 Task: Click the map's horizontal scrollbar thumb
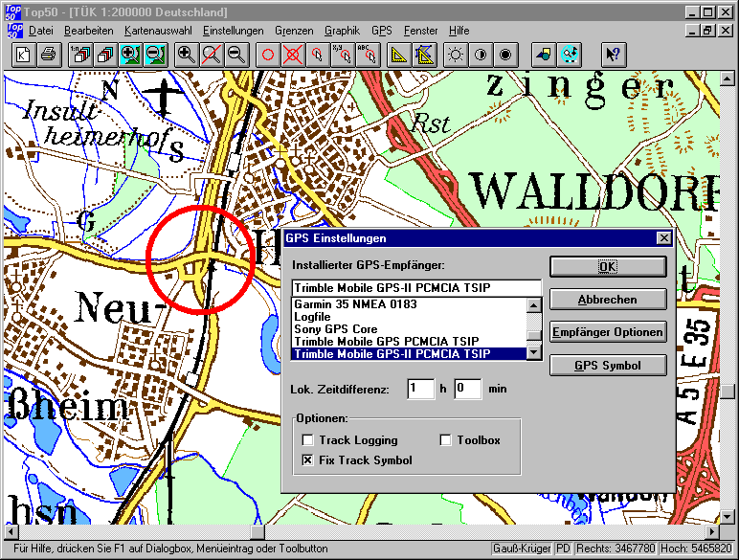[x=258, y=532]
